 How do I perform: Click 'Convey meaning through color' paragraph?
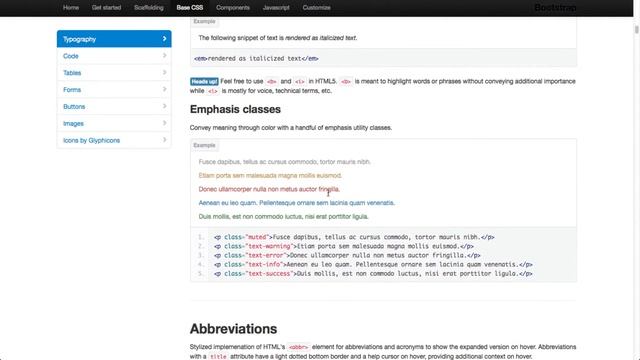click(x=291, y=128)
